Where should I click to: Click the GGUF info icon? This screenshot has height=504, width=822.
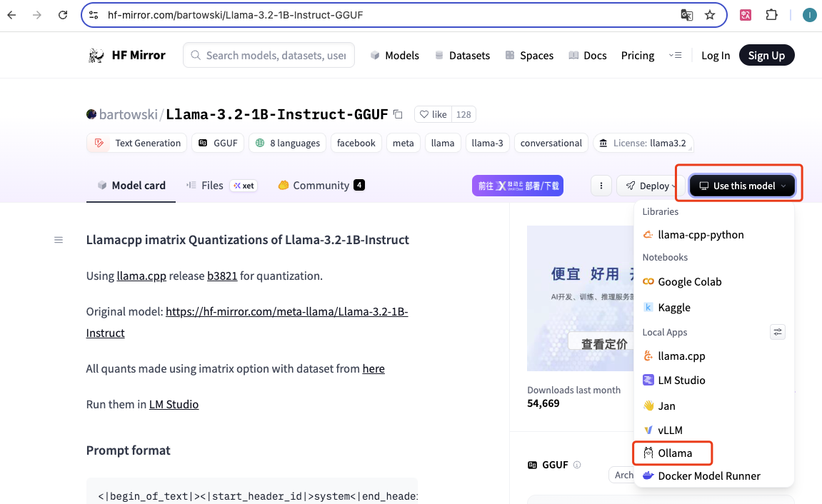click(577, 465)
